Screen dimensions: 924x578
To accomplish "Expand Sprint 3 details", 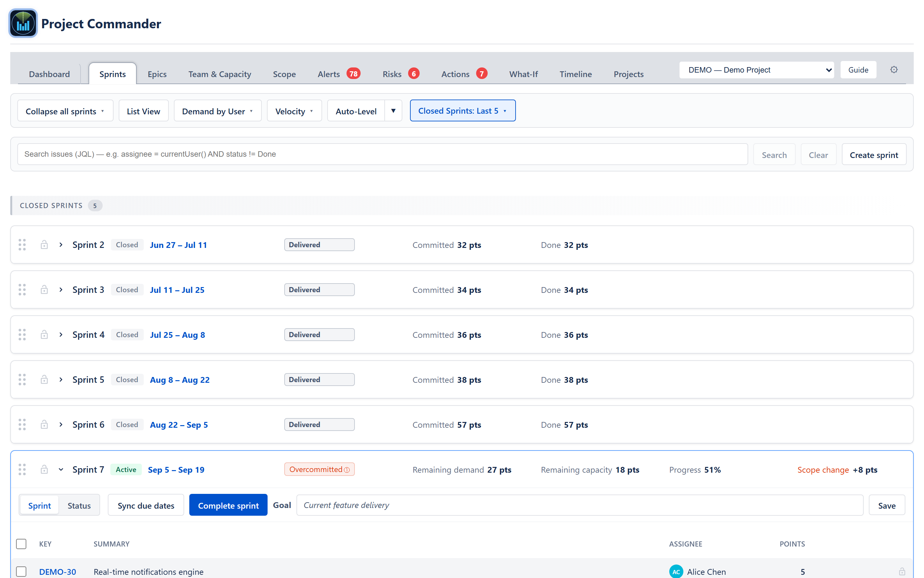I will [x=61, y=290].
